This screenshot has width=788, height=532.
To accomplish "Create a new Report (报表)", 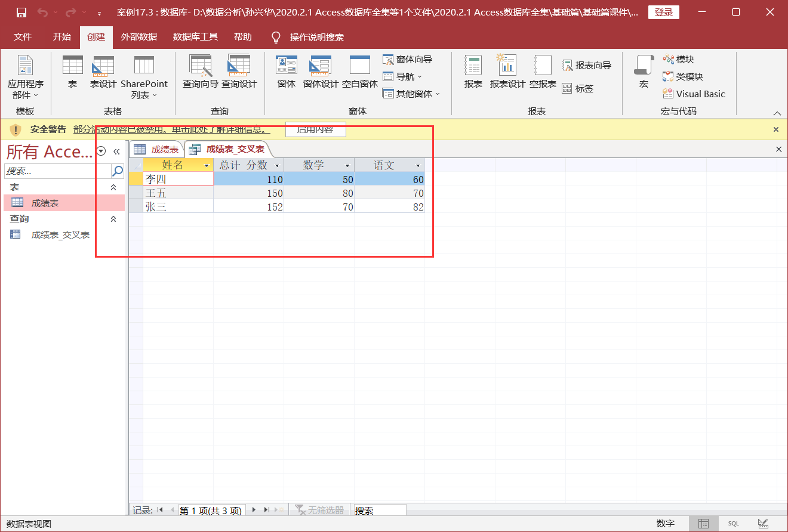I will [473, 72].
